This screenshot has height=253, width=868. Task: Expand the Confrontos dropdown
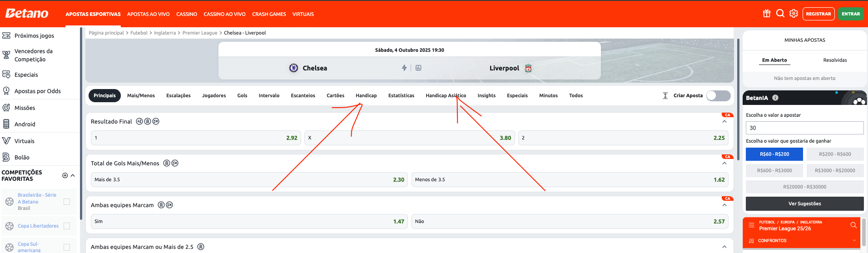854,241
